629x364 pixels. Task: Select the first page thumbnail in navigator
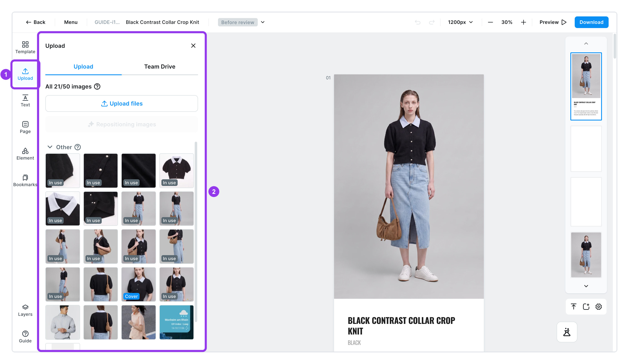(586, 86)
